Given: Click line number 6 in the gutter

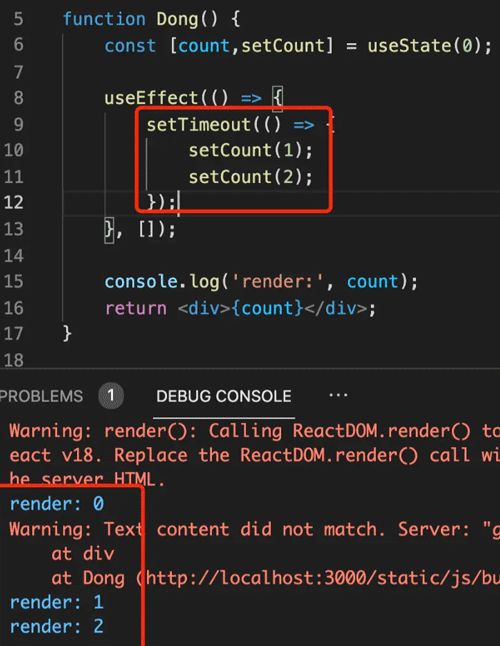Looking at the screenshot, I should click(19, 44).
